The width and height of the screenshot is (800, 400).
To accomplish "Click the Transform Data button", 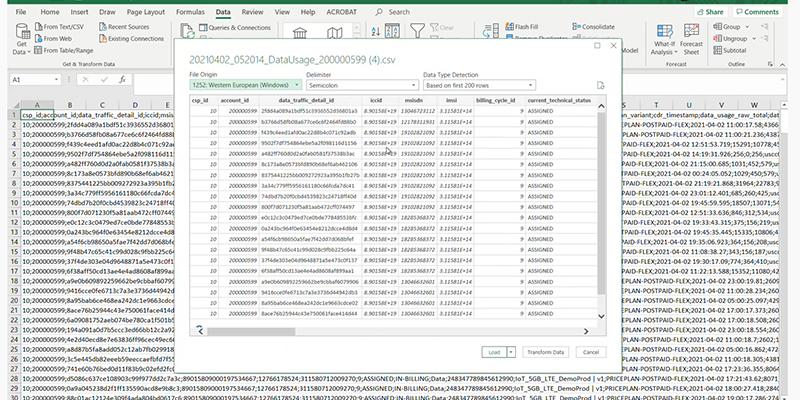I will [545, 352].
